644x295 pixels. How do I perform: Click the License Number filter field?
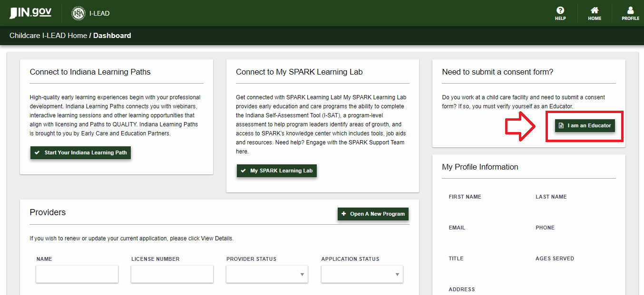point(172,274)
